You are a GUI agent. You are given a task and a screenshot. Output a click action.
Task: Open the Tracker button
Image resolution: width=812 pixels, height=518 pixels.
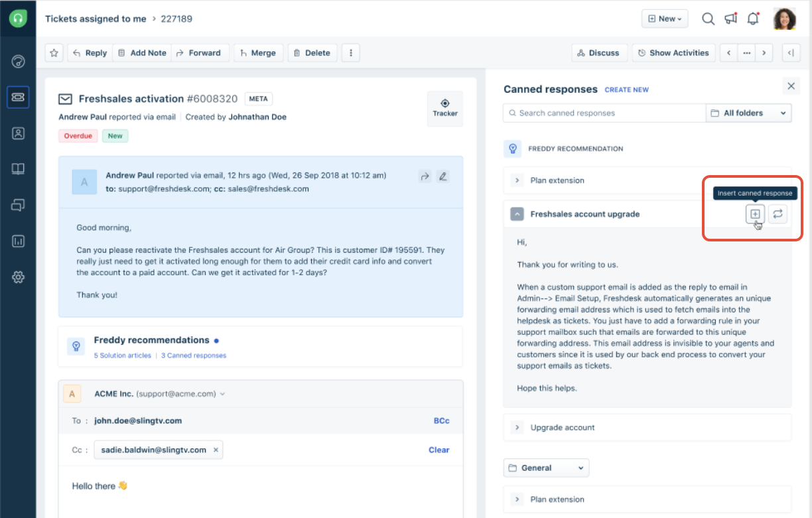(445, 108)
